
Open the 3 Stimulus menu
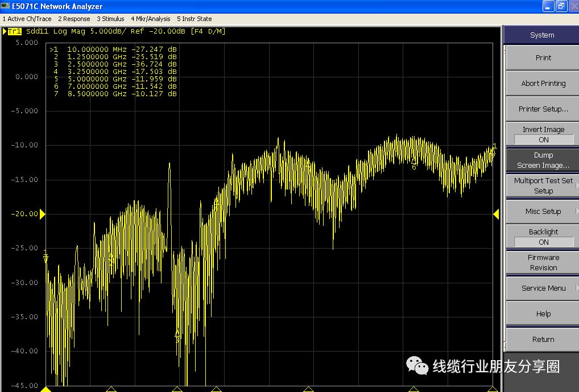[x=110, y=19]
